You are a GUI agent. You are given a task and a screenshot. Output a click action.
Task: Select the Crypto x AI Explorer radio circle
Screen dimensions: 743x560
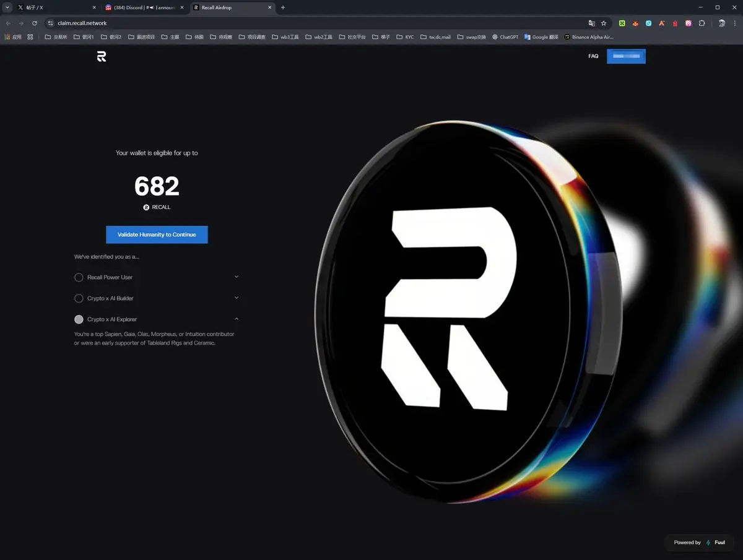[x=79, y=319]
